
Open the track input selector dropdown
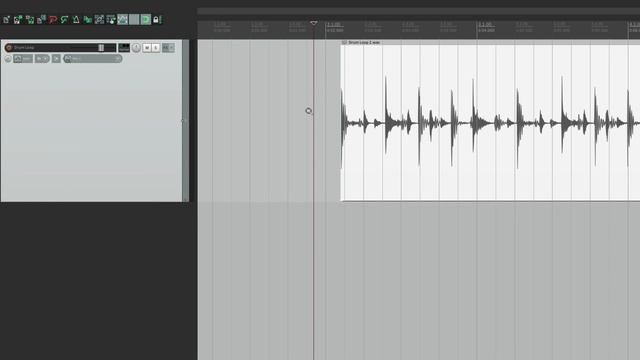pos(93,59)
